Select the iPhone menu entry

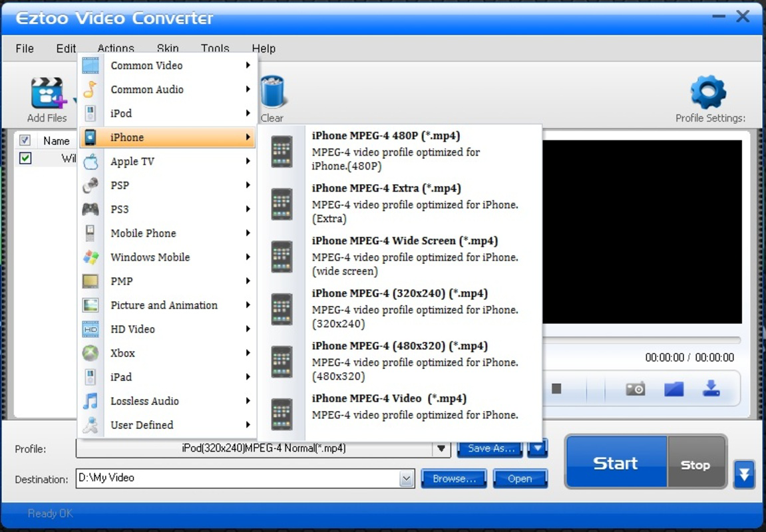click(168, 137)
